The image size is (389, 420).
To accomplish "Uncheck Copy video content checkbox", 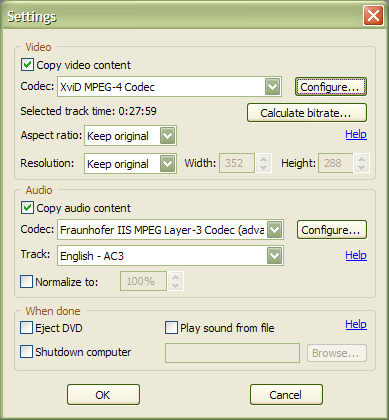I will click(27, 65).
